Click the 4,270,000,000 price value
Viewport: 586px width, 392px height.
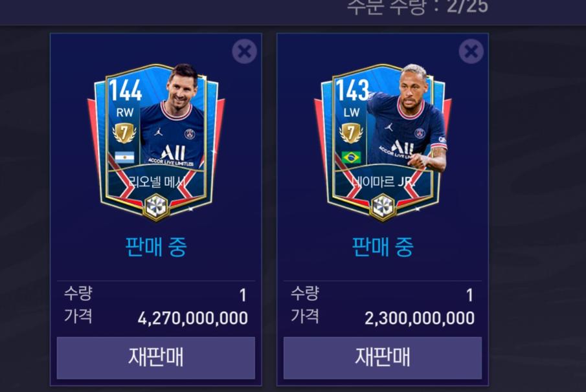(193, 318)
